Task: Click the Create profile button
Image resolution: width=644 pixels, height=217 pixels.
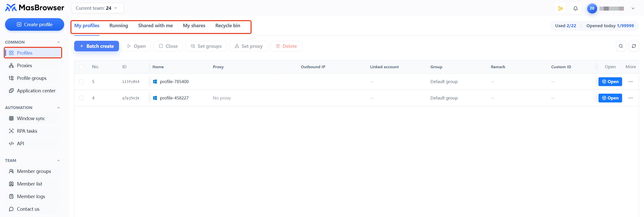Action: pos(34,24)
